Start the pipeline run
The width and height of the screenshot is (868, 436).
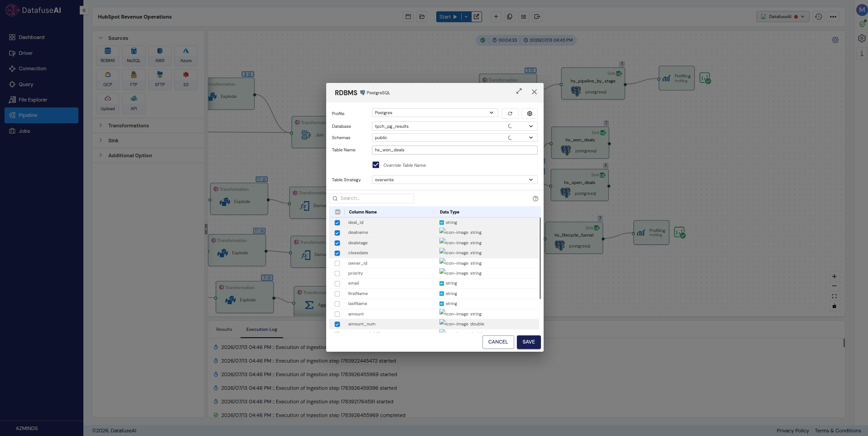pos(448,17)
